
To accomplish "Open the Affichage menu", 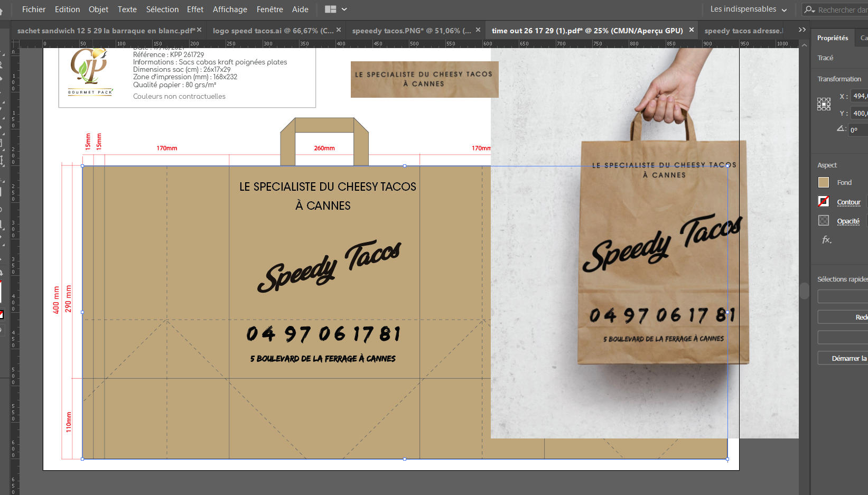I will [230, 10].
